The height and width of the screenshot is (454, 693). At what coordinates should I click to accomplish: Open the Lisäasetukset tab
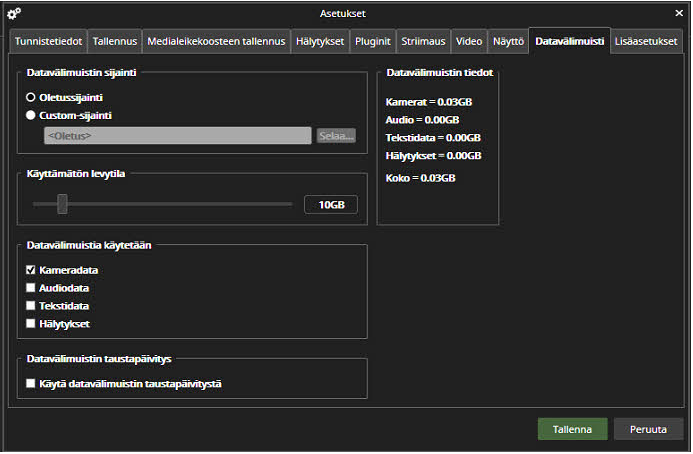(x=646, y=41)
